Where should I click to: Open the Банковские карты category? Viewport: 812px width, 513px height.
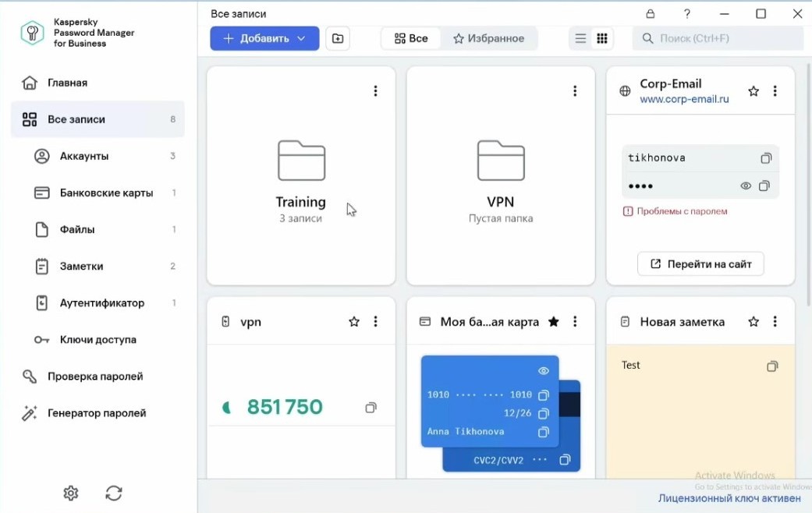click(98, 193)
